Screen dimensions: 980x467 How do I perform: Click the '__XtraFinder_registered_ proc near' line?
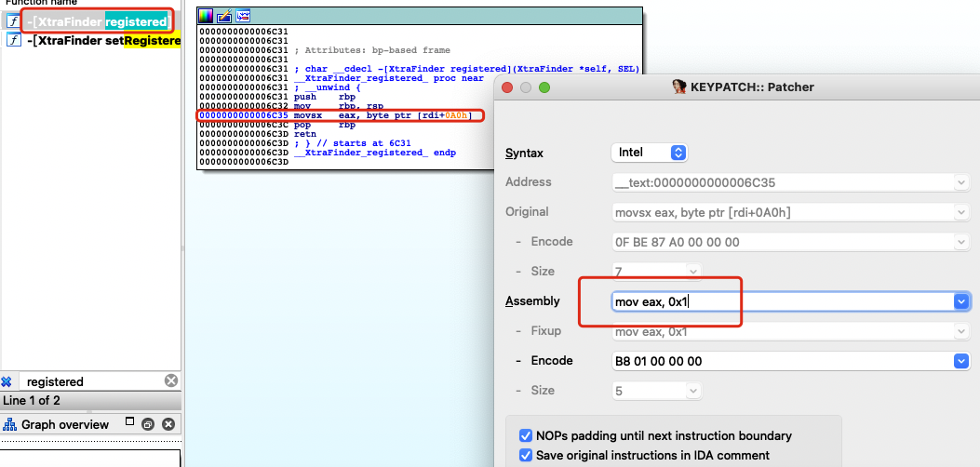point(388,79)
